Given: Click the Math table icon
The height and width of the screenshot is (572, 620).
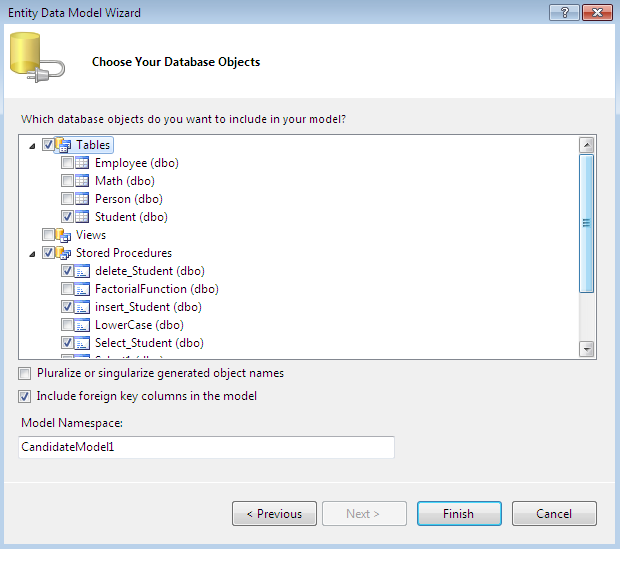Looking at the screenshot, I should coord(82,181).
